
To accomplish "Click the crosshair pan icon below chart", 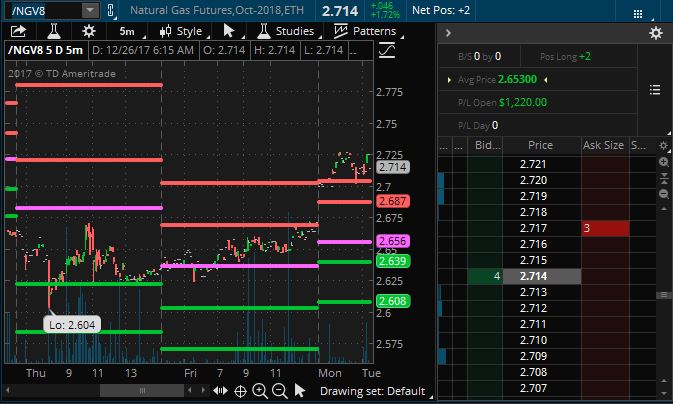I will point(241,391).
